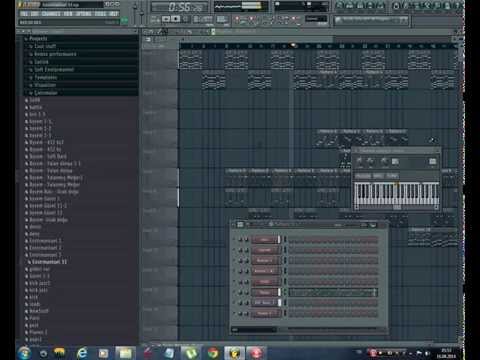
Task: Mute the first channel in step sequencer
Action: (x=234, y=240)
